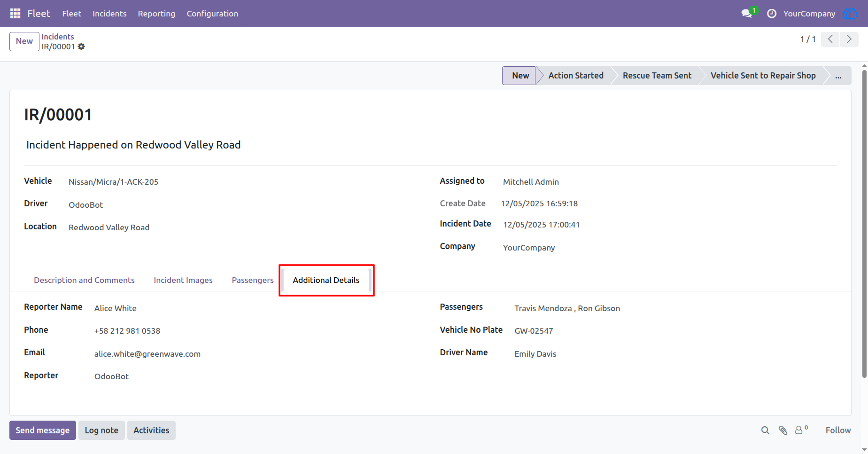The height and width of the screenshot is (454, 868).
Task: Select the Additional Details tab
Action: pyautogui.click(x=326, y=280)
